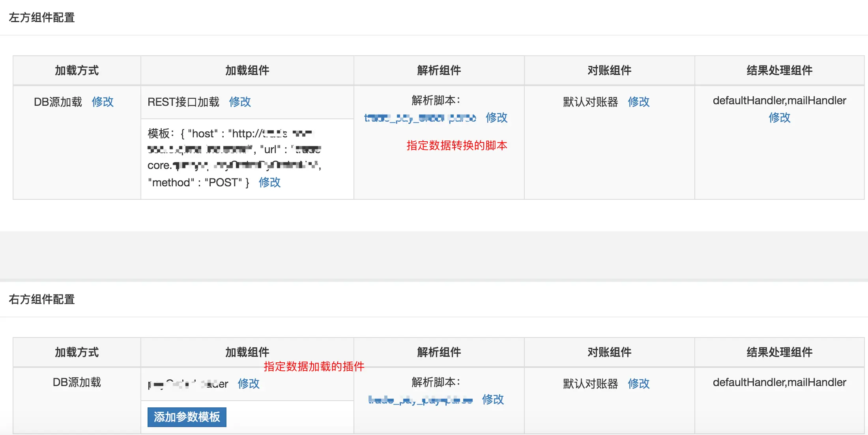Click 修改 beside REST接口加载
This screenshot has width=868, height=435.
click(x=240, y=102)
